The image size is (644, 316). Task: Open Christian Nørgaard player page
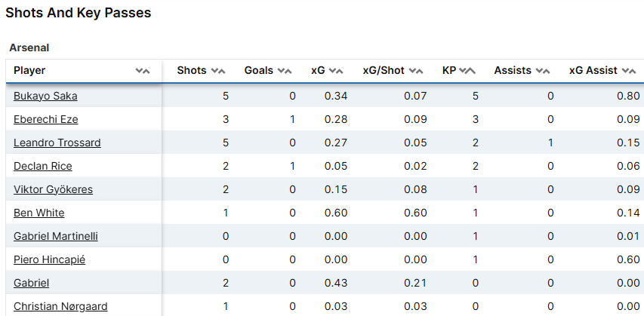click(60, 306)
